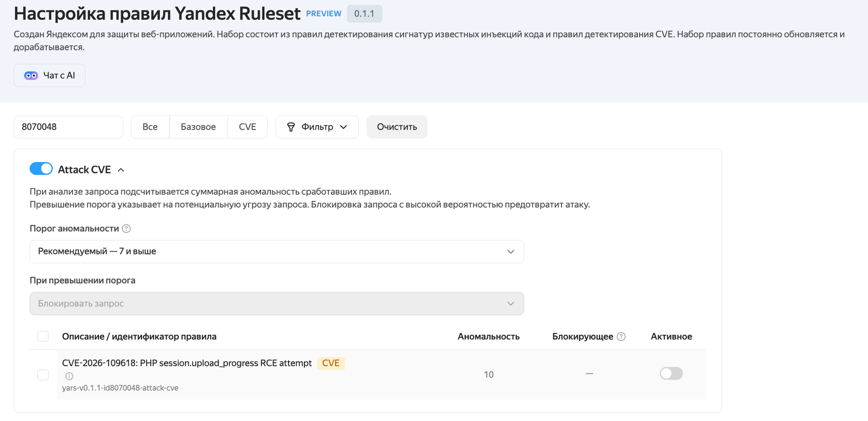The image size is (868, 421).
Task: Expand the Фильтр dropdown chevron
Action: click(x=344, y=127)
